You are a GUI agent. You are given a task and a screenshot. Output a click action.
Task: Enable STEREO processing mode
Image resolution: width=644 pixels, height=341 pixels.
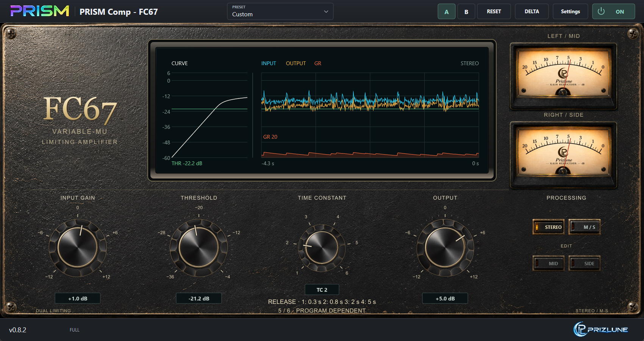pyautogui.click(x=549, y=227)
